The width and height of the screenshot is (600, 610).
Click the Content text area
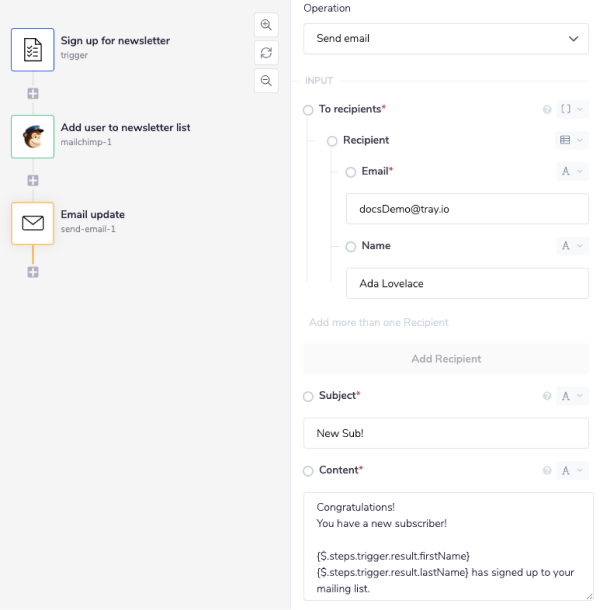click(446, 546)
